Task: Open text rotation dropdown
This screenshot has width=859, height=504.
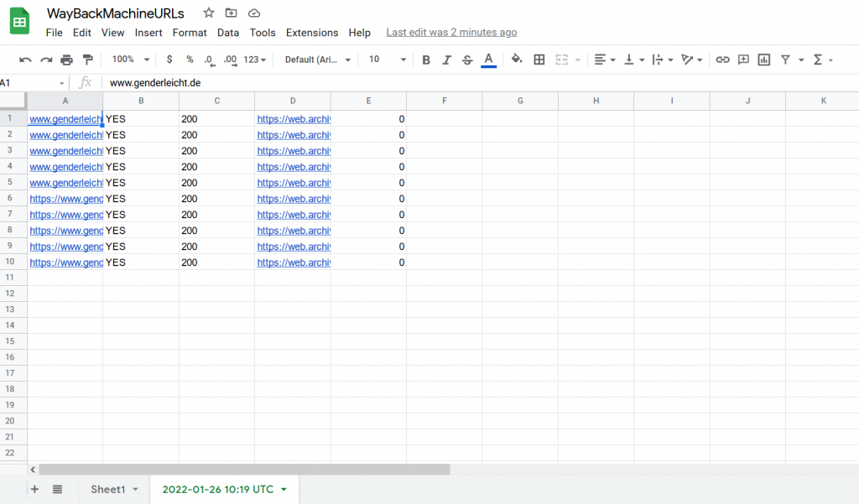Action: [x=692, y=60]
